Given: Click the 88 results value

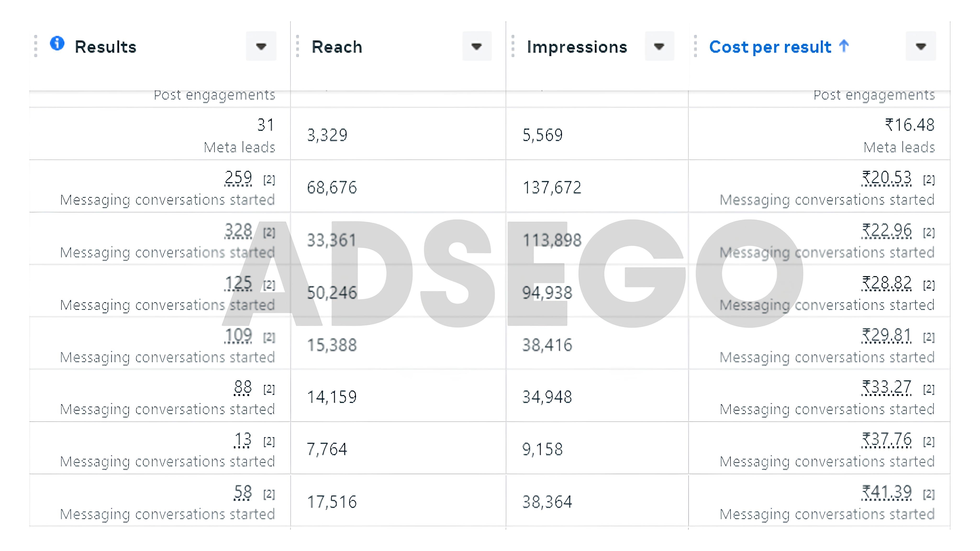Looking at the screenshot, I should point(243,387).
